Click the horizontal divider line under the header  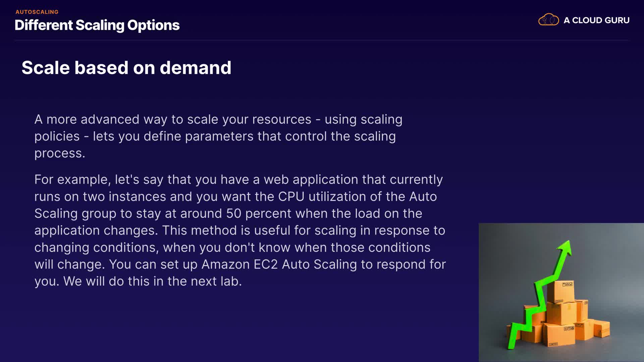[x=321, y=40]
